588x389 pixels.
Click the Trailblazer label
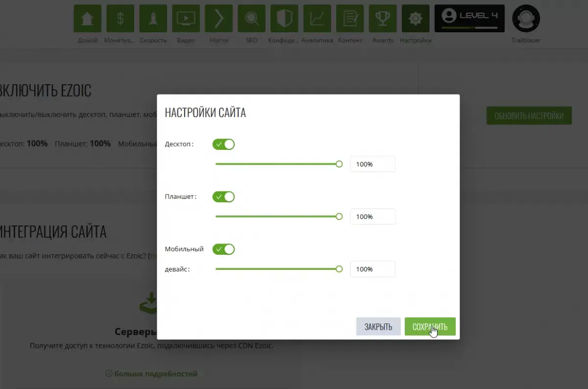point(526,40)
